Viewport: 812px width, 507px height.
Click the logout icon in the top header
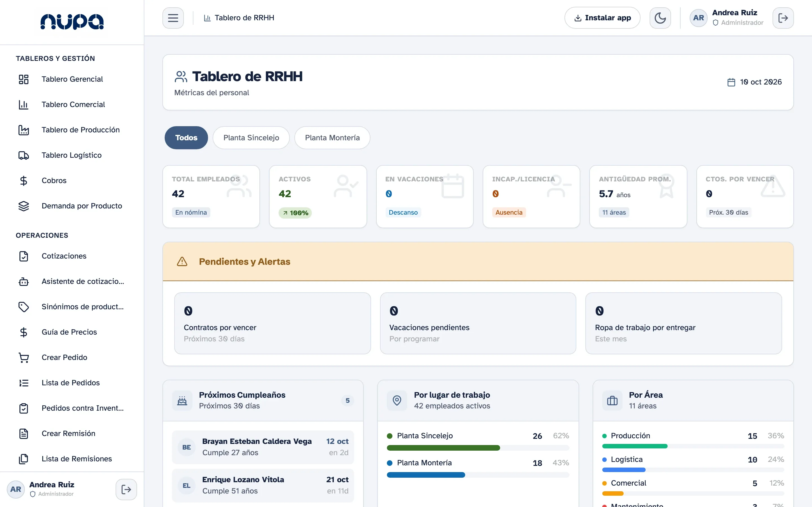click(783, 18)
